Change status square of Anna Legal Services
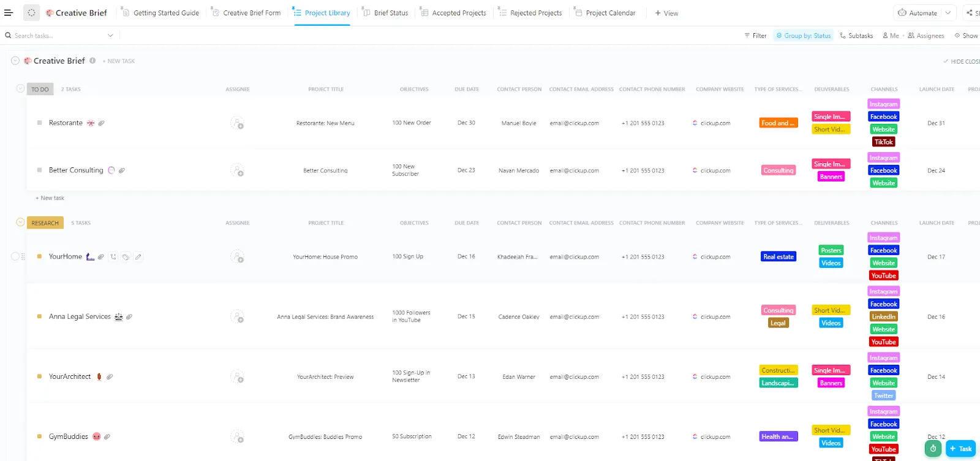The image size is (980, 461). [39, 316]
